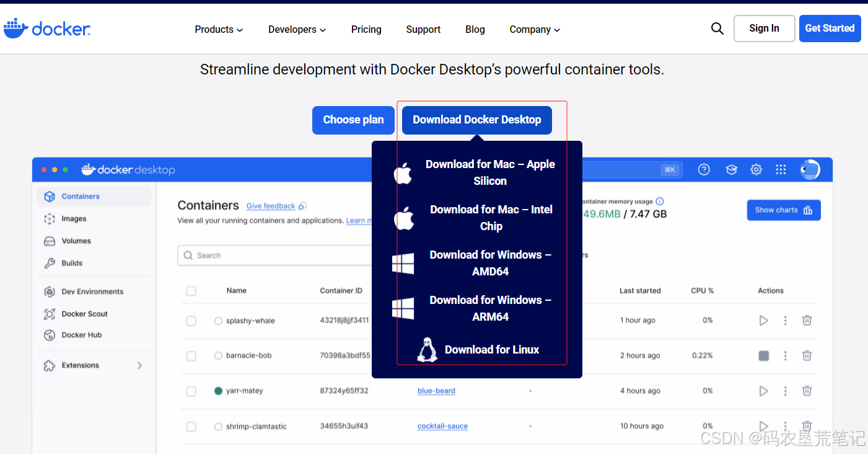Check the yarr-matey row checkbox
Screen dimensions: 868x454
pyautogui.click(x=191, y=391)
